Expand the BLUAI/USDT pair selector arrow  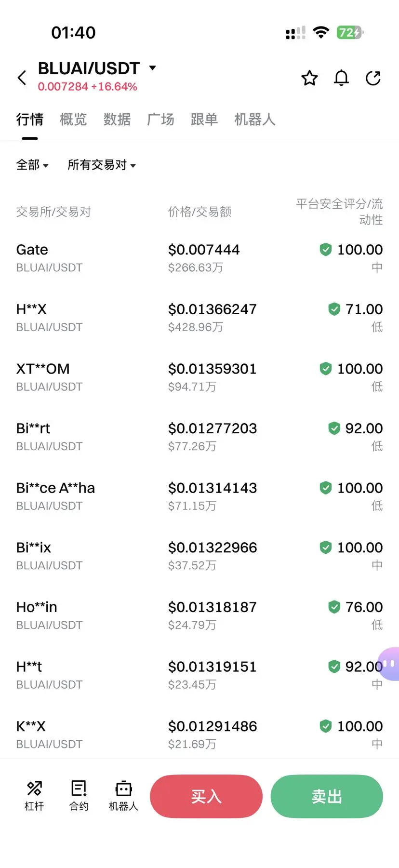tap(153, 68)
